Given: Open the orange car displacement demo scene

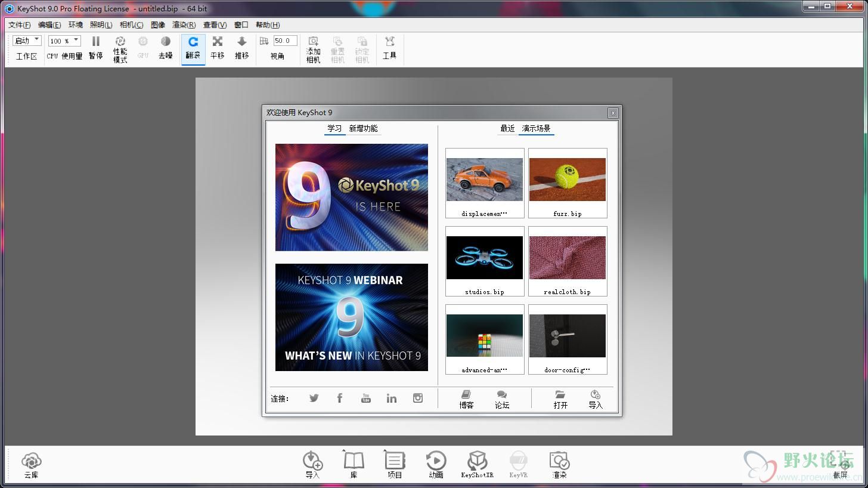Looking at the screenshot, I should [x=485, y=183].
